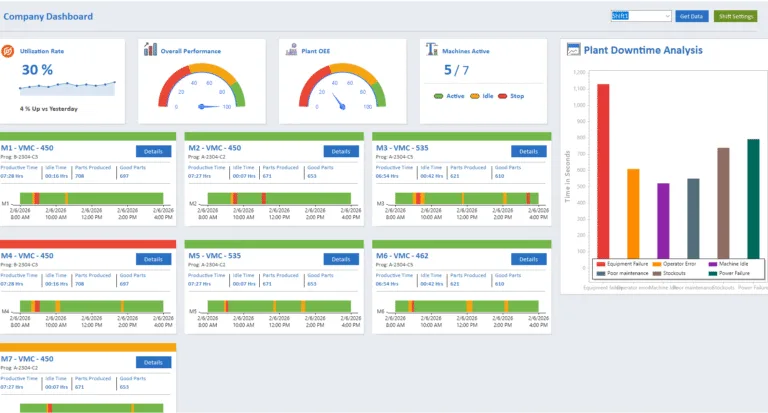Click the Machines Active icon
The width and height of the screenshot is (768, 413).
(432, 49)
